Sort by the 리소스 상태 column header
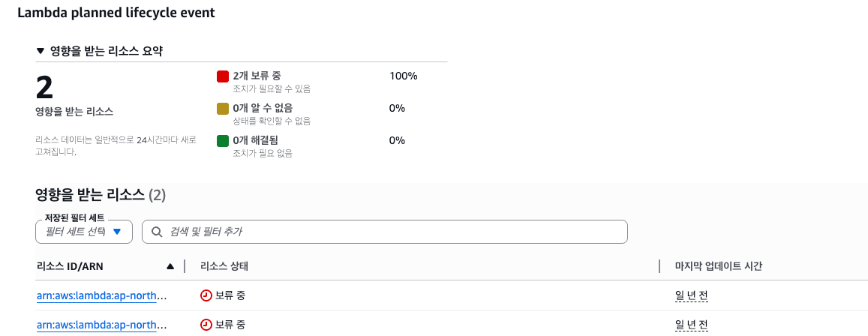Image resolution: width=868 pixels, height=336 pixels. point(224,266)
